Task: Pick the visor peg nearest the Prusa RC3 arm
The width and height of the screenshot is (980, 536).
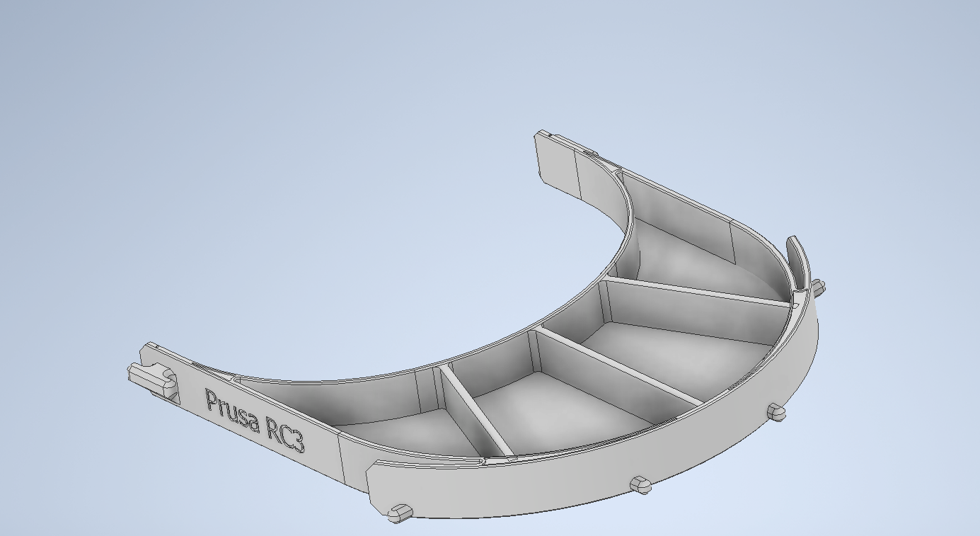Action: 400,513
